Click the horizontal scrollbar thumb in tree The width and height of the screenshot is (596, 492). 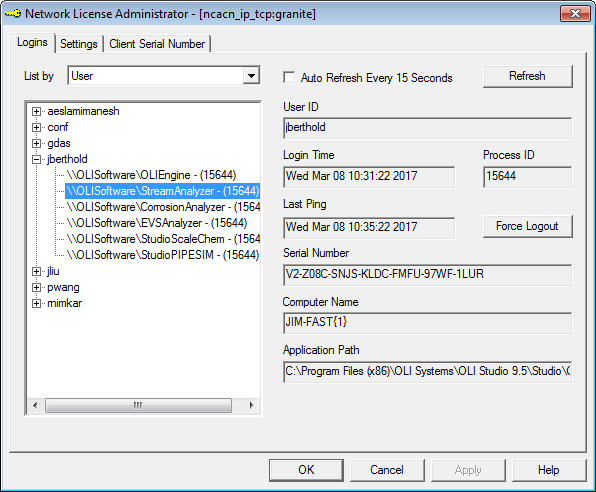(138, 405)
